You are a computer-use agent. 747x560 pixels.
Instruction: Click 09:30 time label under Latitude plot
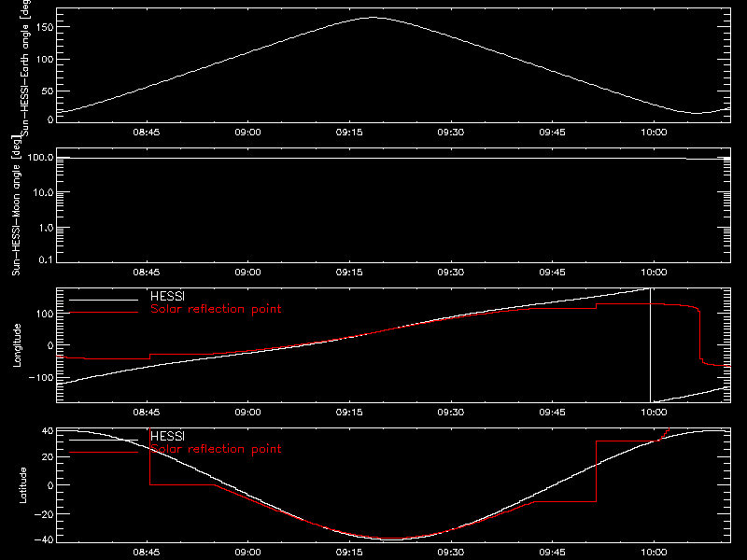coord(451,552)
